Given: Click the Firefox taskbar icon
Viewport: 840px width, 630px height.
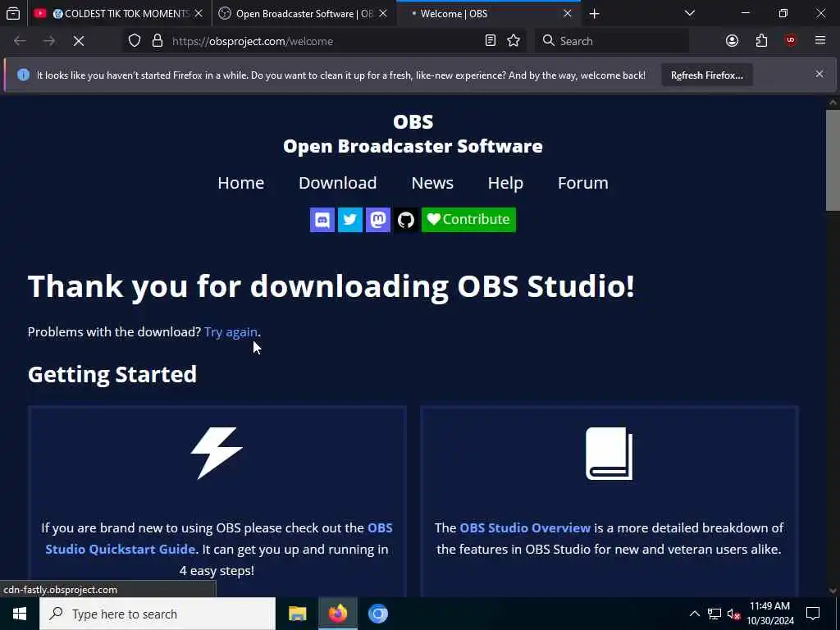Looking at the screenshot, I should point(337,614).
